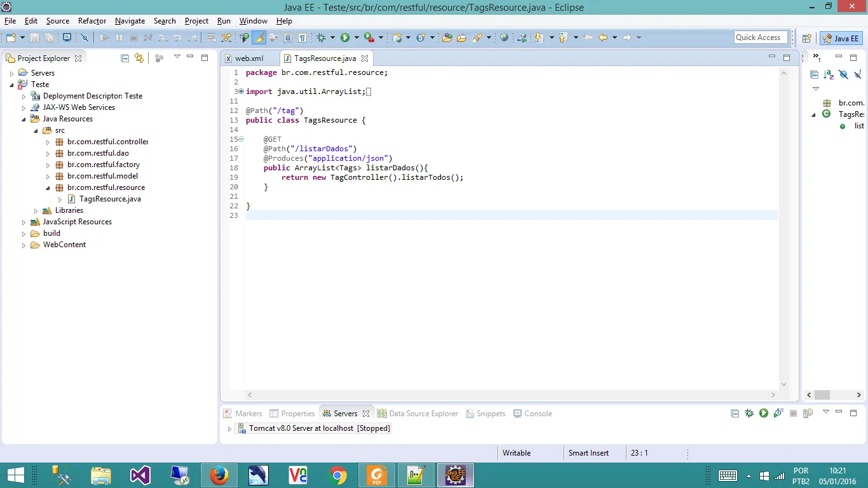Screen dimensions: 868x488
Task: Click the green Run button in main toolbar
Action: [x=345, y=38]
